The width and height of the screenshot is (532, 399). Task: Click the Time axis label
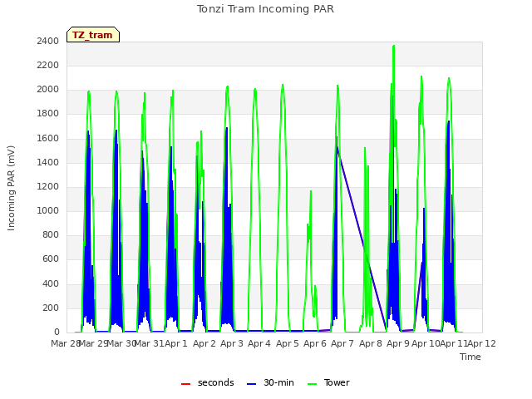pyautogui.click(x=470, y=357)
